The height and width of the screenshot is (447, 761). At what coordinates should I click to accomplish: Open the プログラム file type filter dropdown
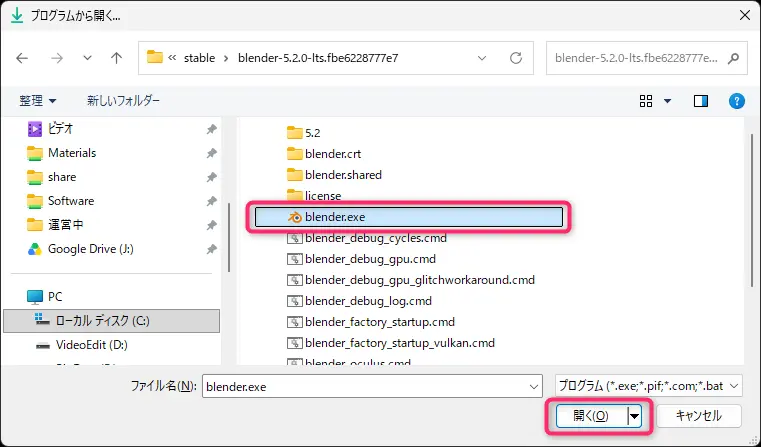click(648, 386)
